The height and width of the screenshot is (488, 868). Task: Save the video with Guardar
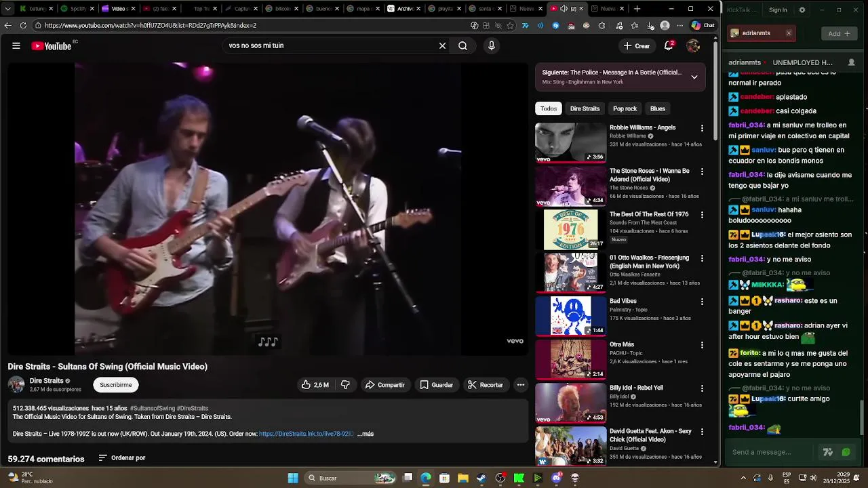[436, 385]
